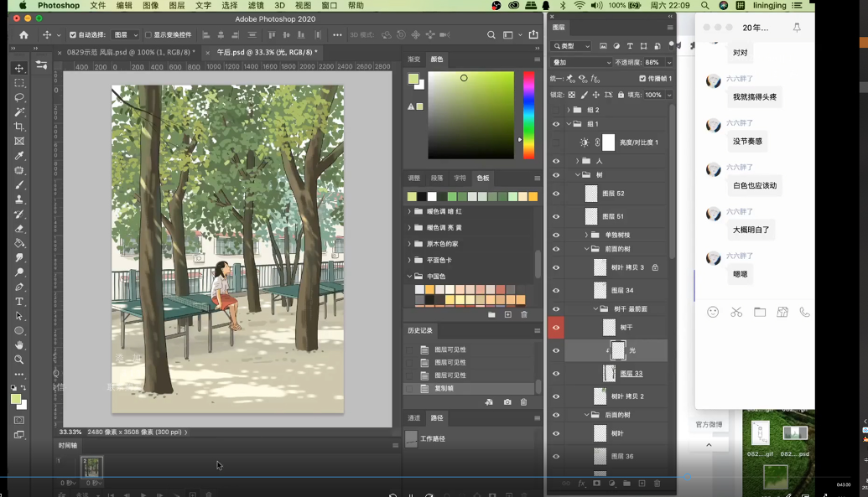Pick the orange swatch in swatches row
This screenshot has width=868, height=497.
533,196
